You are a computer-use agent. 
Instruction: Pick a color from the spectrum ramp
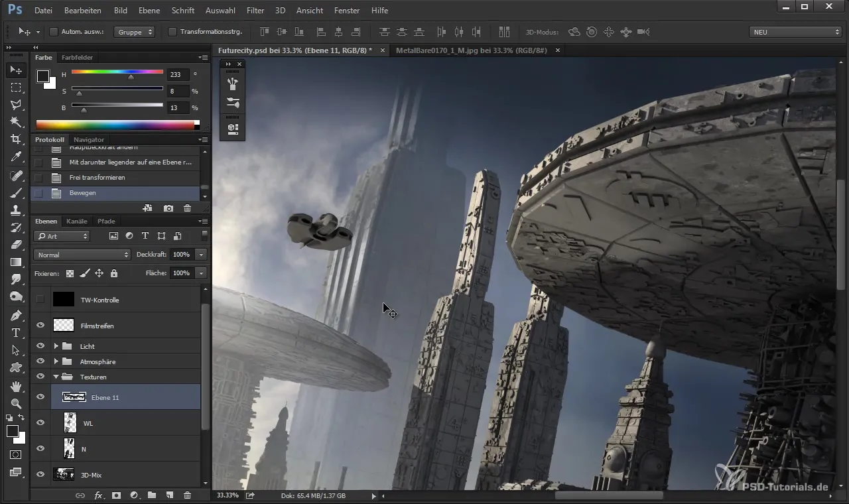coord(115,125)
